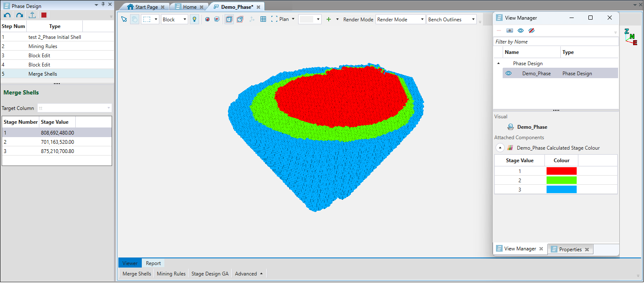644x283 pixels.
Task: Click the export upload arrow icon
Action: point(32,15)
